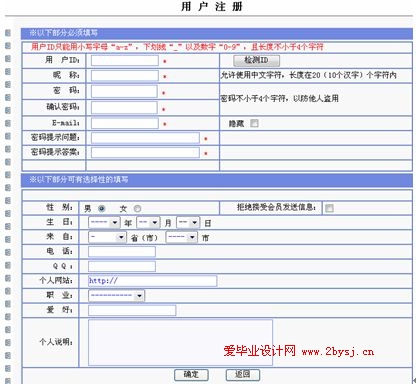The image size is (416, 388).
Task: Click the 返回 button
Action: pos(243,375)
